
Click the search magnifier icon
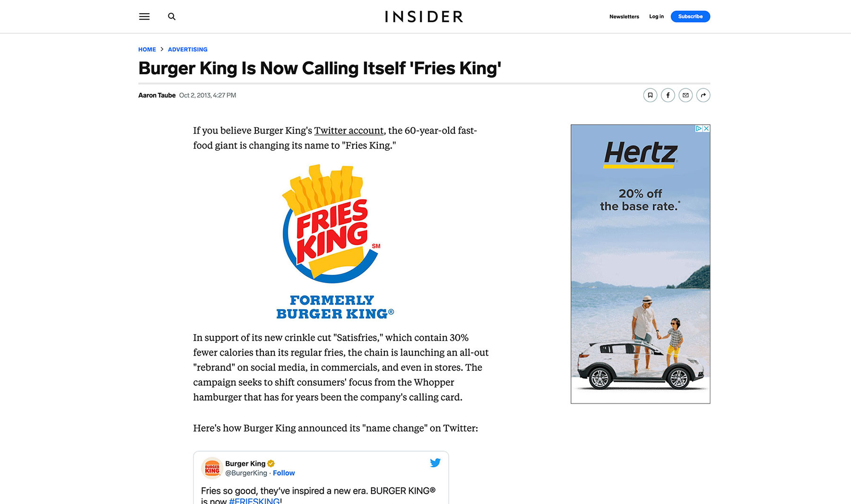point(172,17)
